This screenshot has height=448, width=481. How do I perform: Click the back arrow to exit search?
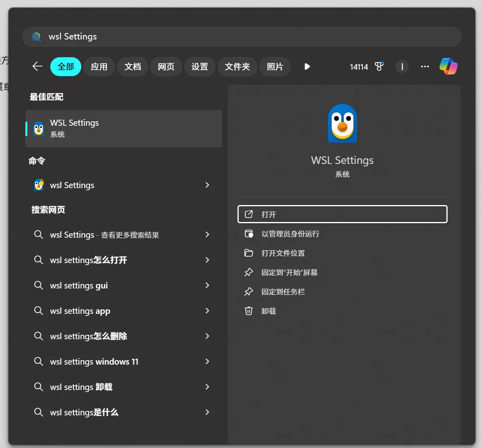[x=37, y=66]
